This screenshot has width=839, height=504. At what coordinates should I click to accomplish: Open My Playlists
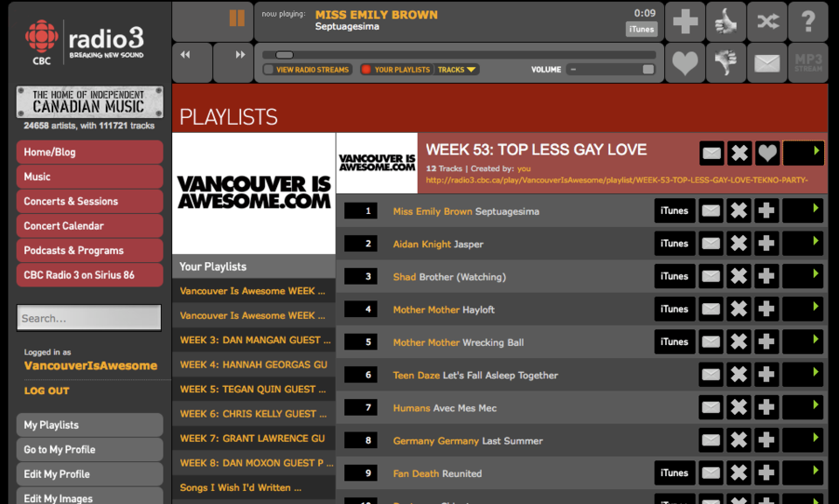pyautogui.click(x=90, y=425)
